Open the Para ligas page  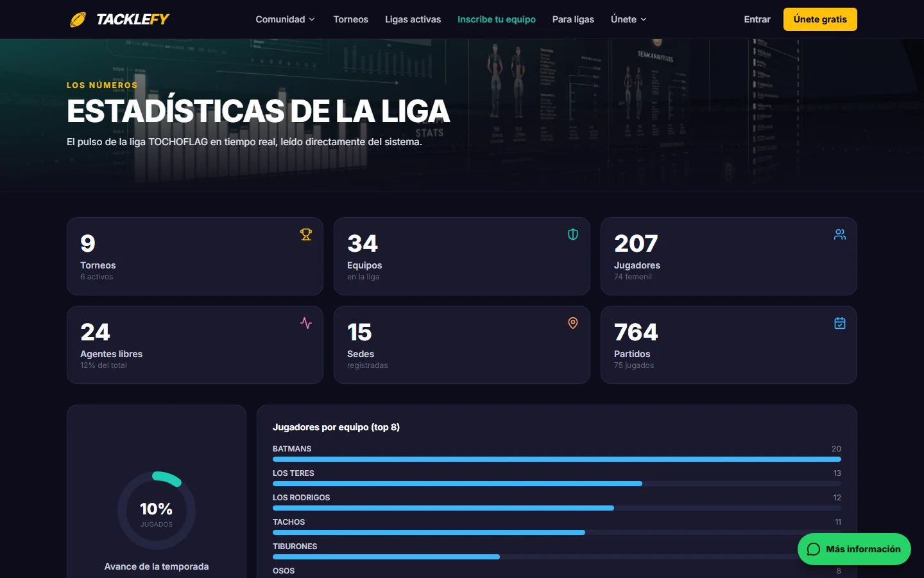pyautogui.click(x=573, y=19)
